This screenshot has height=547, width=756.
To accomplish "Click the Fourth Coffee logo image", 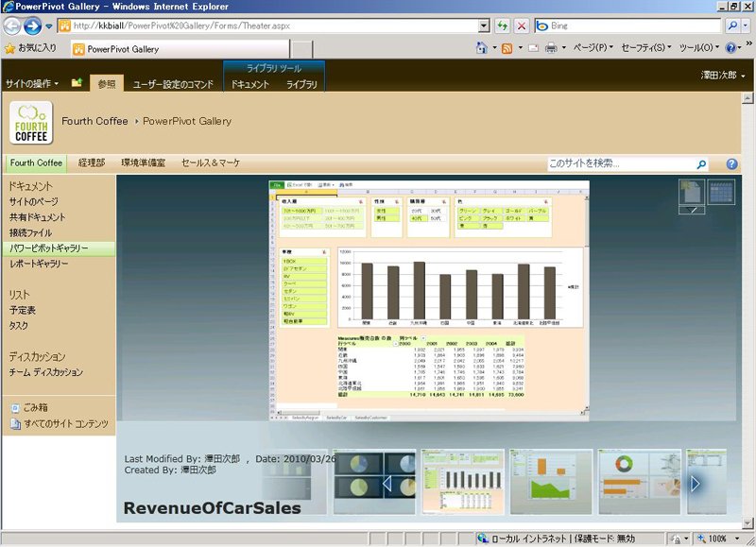I will (31, 123).
